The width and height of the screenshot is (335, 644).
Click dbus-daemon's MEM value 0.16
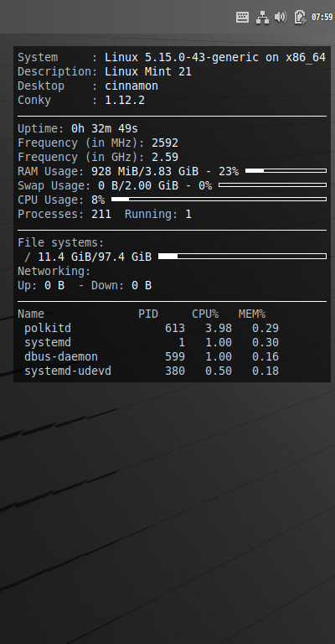pyautogui.click(x=265, y=356)
